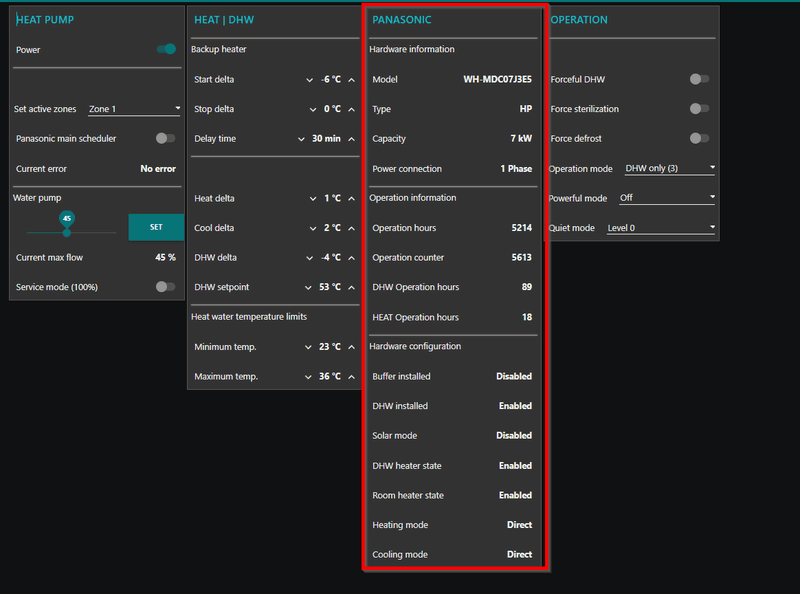The height and width of the screenshot is (594, 800).
Task: Select the model value WH-MDC07J3E5
Action: (x=497, y=79)
